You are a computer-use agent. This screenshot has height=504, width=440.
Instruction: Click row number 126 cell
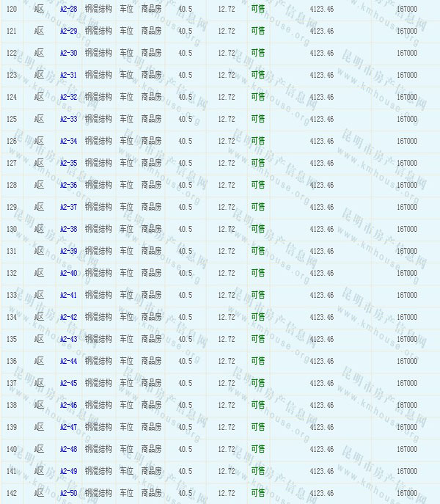coord(11,141)
